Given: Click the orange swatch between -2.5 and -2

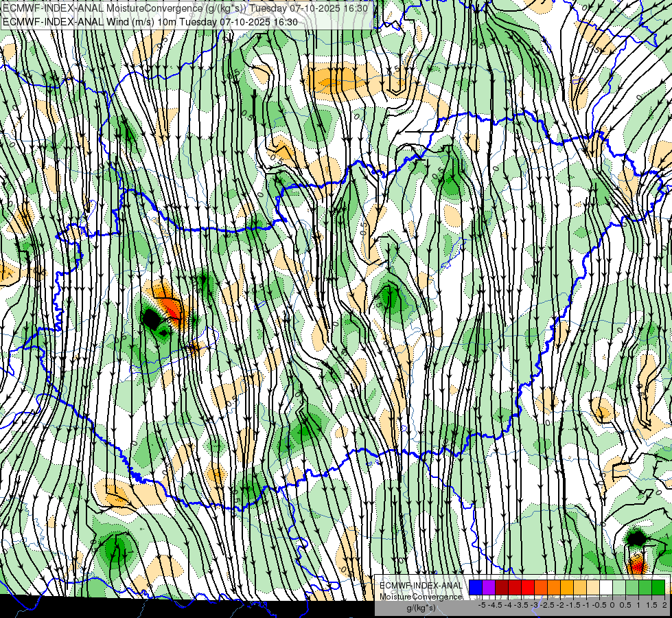Looking at the screenshot, I should coord(554,588).
